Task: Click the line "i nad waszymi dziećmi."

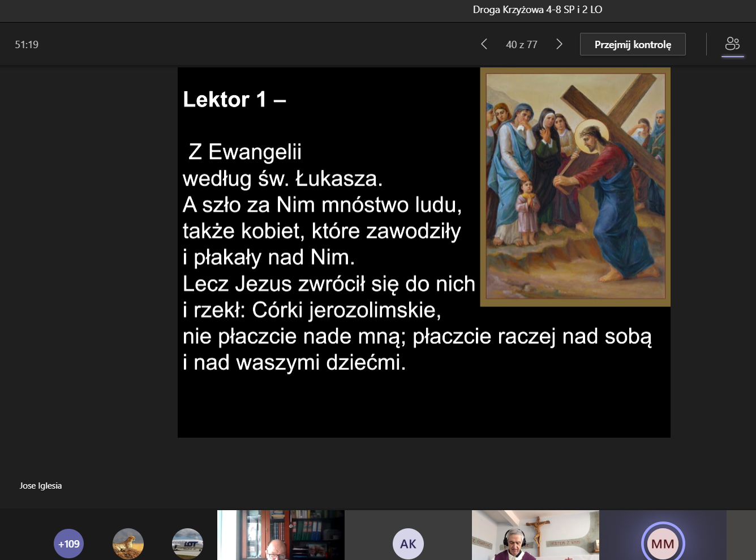Action: pos(294,362)
